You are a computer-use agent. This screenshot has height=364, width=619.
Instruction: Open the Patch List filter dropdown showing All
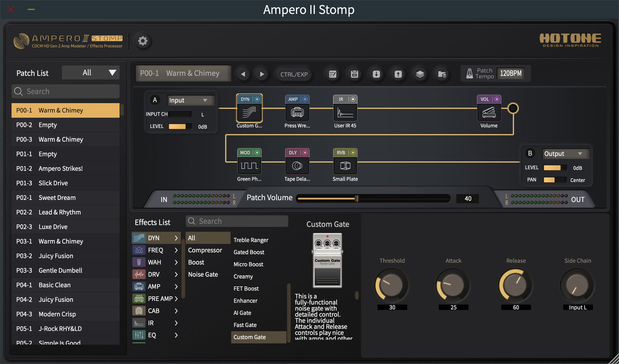pos(90,72)
